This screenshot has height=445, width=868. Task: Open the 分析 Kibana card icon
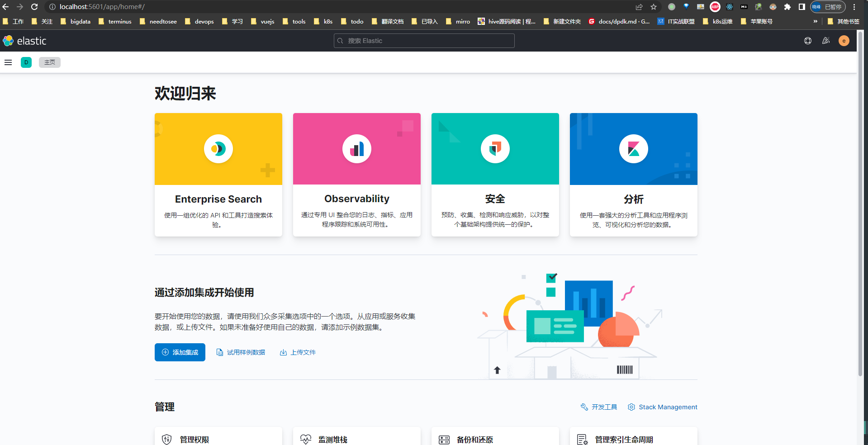pos(634,149)
